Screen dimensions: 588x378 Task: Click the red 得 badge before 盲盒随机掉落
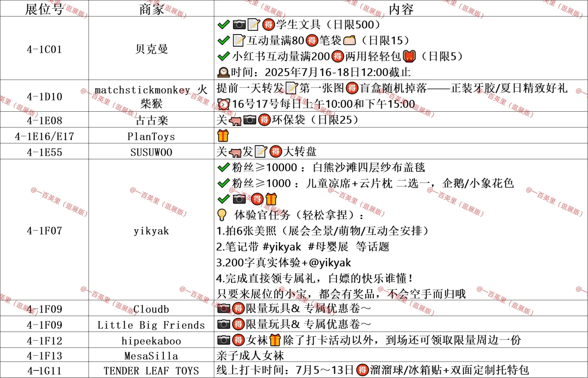tap(352, 88)
